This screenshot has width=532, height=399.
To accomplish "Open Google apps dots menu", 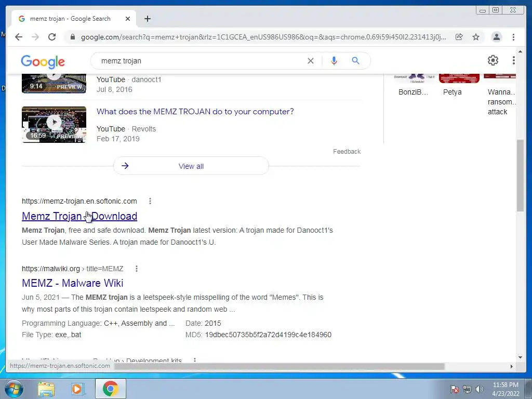I will 514,60.
